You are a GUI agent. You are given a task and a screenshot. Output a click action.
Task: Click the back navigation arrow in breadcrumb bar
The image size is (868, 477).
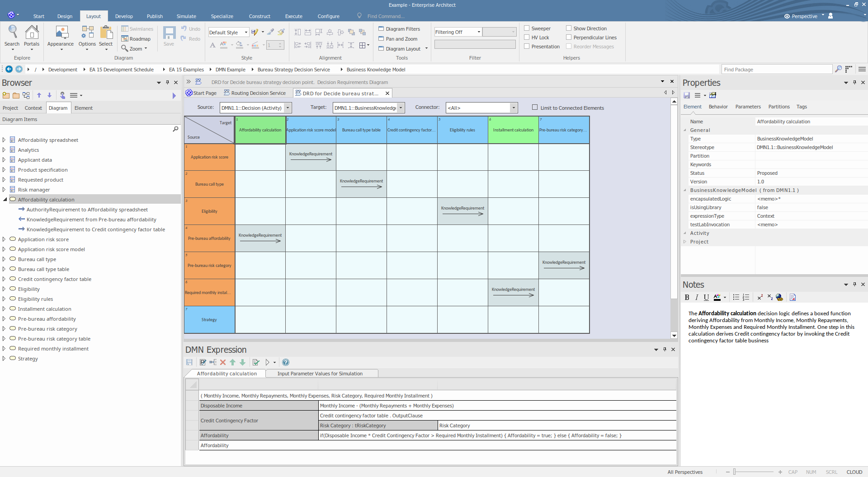tap(9, 69)
